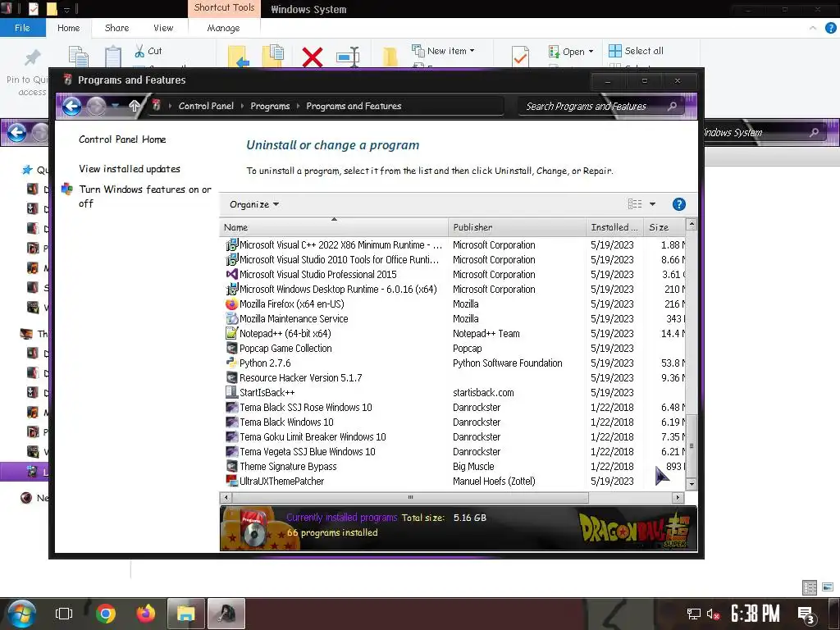
Task: Sort by Name column header
Action: (334, 227)
